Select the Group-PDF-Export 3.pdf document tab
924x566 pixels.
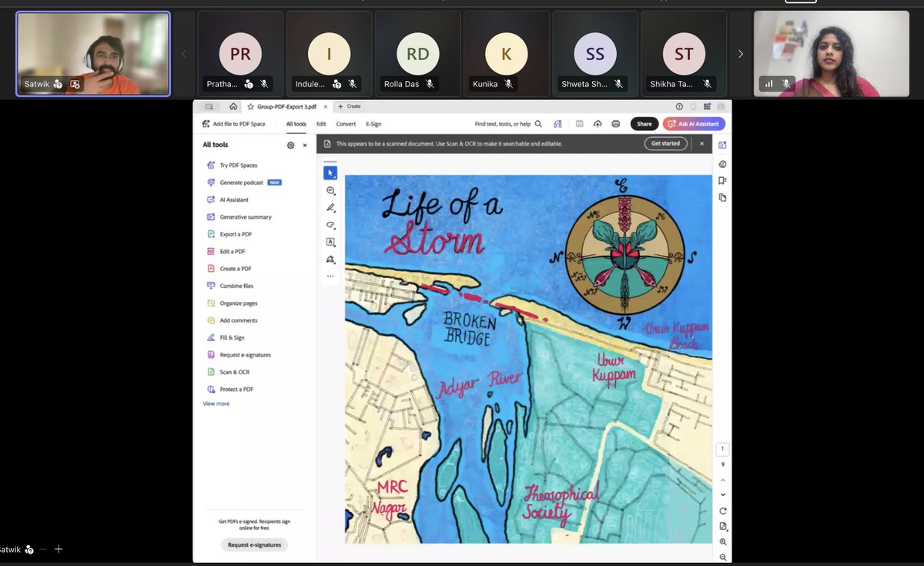(x=288, y=106)
